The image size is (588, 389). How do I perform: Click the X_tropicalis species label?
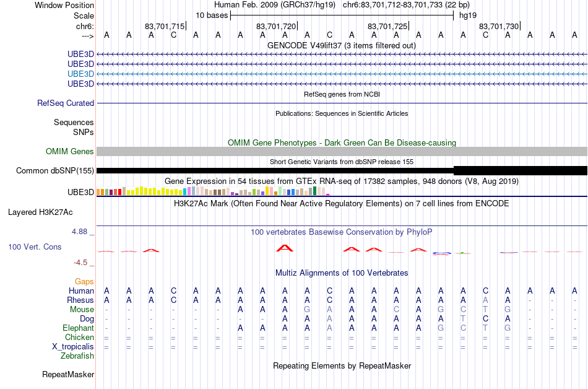(x=73, y=347)
